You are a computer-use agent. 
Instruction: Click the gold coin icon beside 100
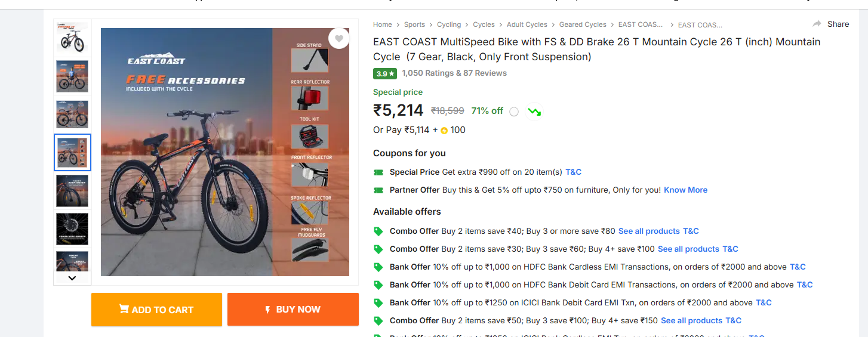pos(444,131)
